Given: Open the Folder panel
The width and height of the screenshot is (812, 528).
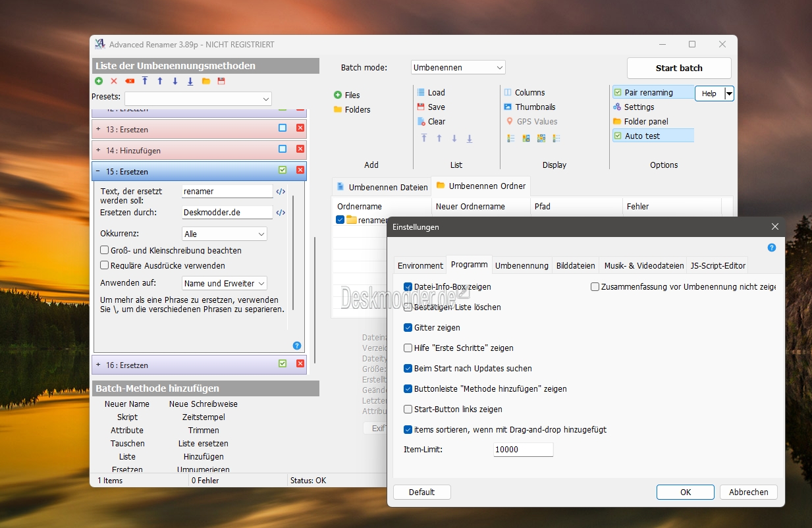Looking at the screenshot, I should [x=641, y=121].
